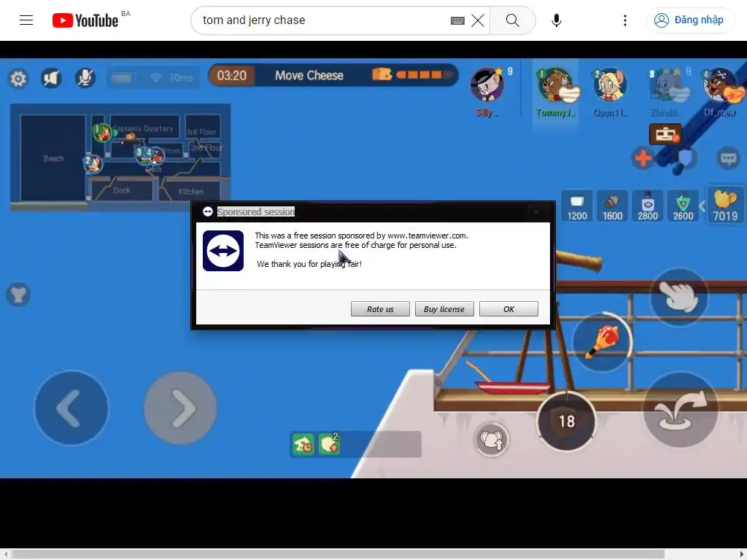The image size is (747, 560).
Task: Click the Move Cheese objective label
Action: (x=309, y=75)
